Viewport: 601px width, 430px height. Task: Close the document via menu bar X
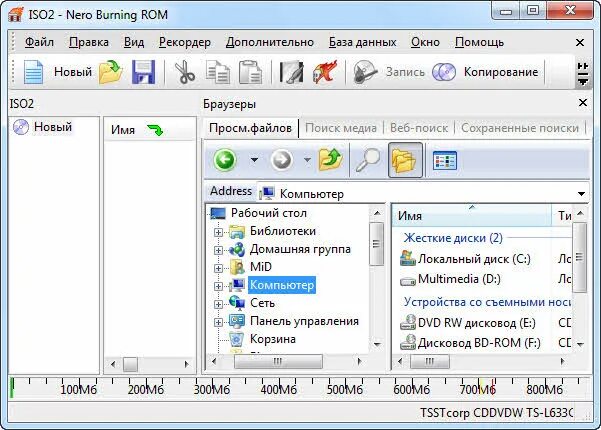click(580, 43)
